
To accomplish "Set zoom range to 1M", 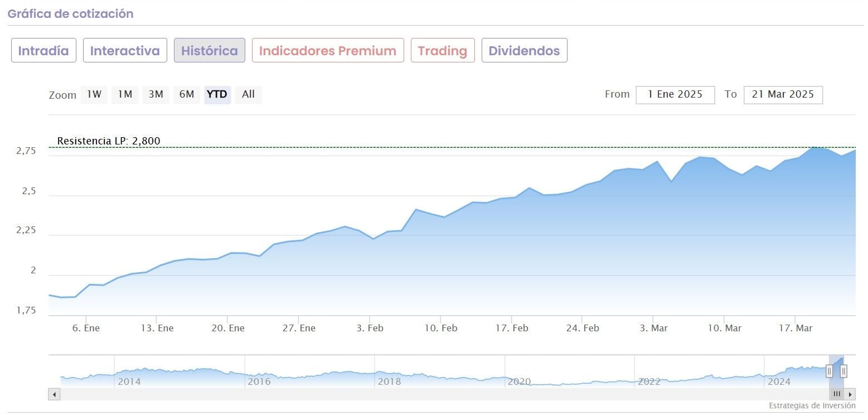I will point(125,94).
